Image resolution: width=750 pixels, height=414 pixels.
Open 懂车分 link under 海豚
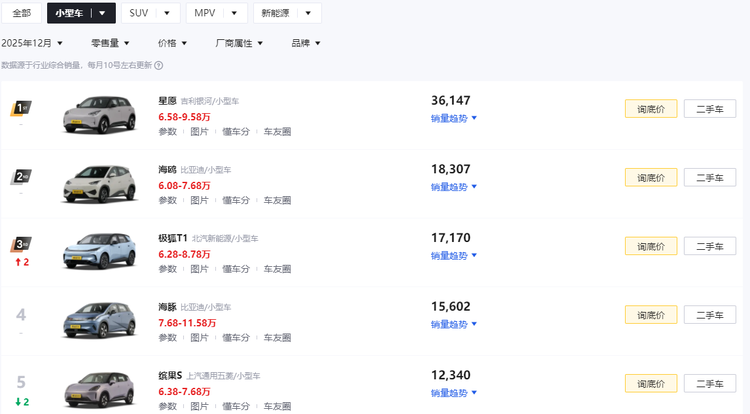236,337
